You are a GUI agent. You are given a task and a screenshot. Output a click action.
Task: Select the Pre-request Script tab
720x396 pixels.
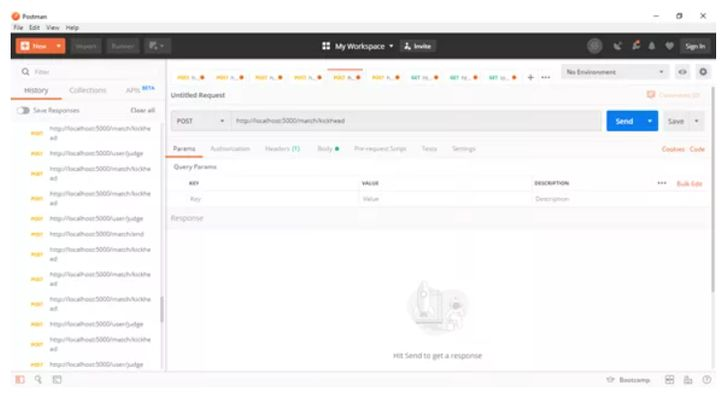coord(380,148)
